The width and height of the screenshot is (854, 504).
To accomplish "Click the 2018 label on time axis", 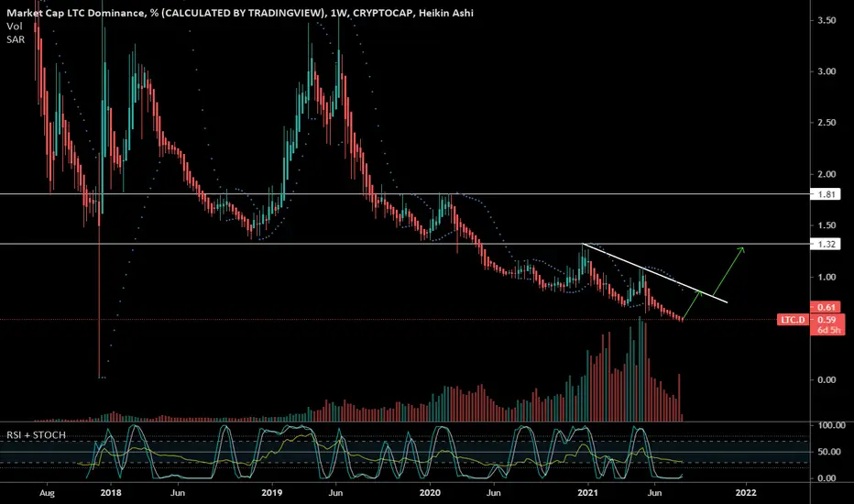I will [111, 493].
